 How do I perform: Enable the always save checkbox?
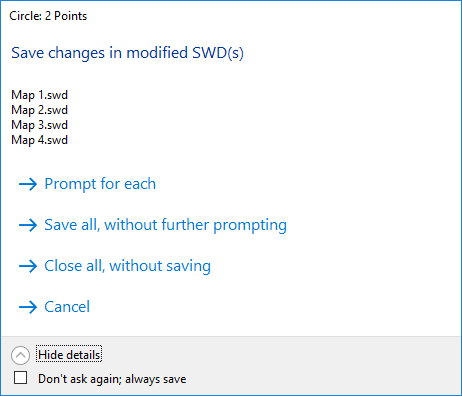20,378
